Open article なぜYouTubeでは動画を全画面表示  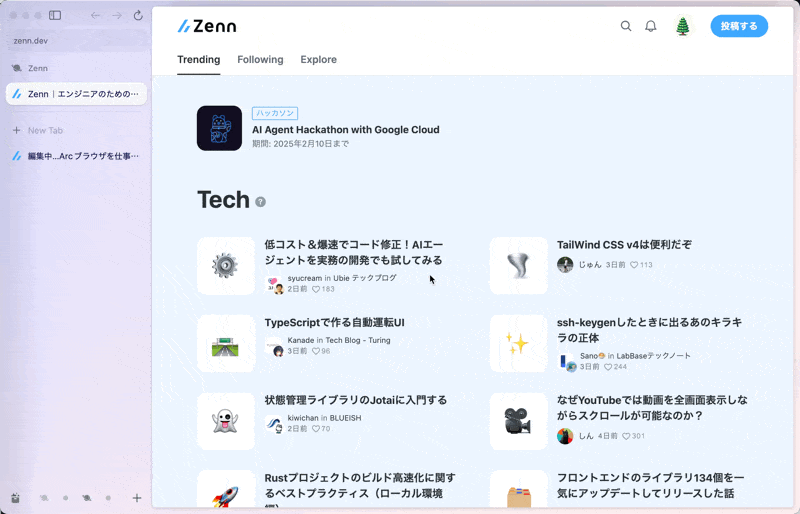pos(652,407)
